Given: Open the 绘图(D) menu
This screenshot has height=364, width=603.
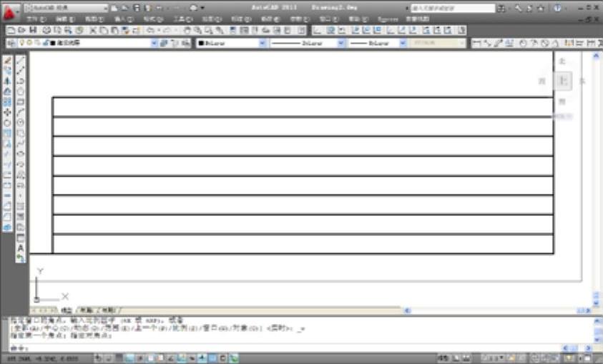Looking at the screenshot, I should [212, 19].
